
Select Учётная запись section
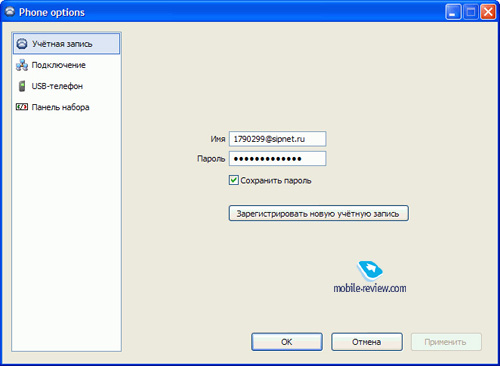66,44
